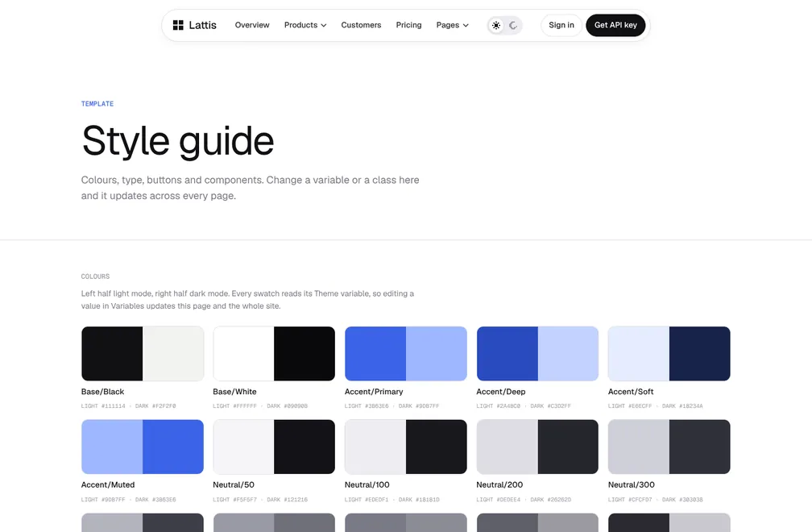Select the black half of Base/White swatch
Viewport: 812px width, 532px height.
[304, 354]
